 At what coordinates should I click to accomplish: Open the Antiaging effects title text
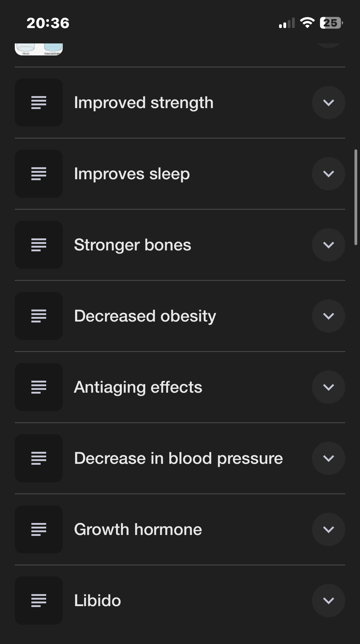click(x=138, y=387)
